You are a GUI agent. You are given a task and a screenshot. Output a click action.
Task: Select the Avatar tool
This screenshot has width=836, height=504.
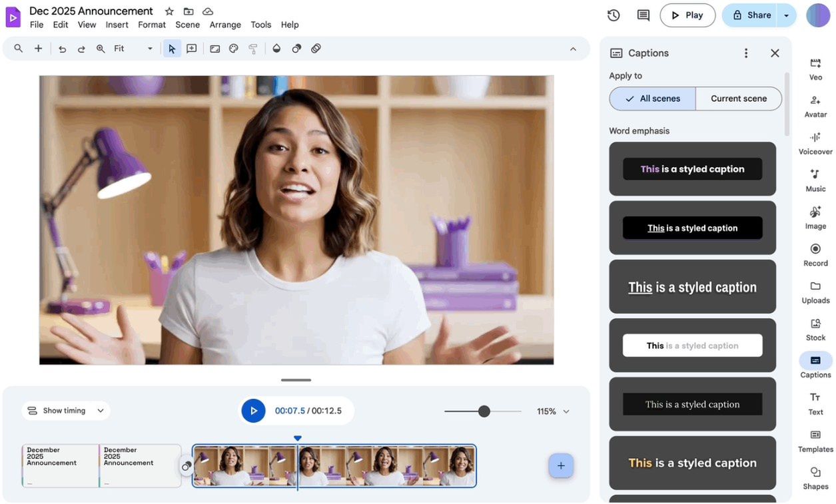815,106
